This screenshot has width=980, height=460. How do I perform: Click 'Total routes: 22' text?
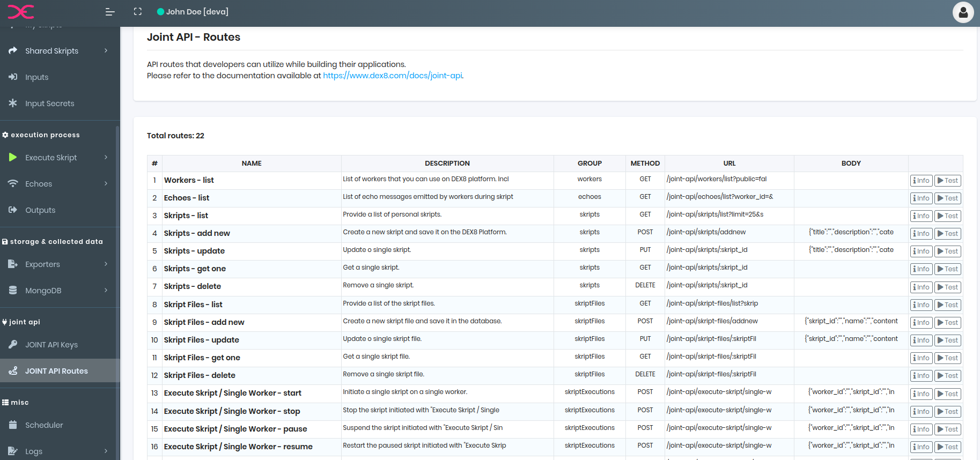pyautogui.click(x=175, y=136)
